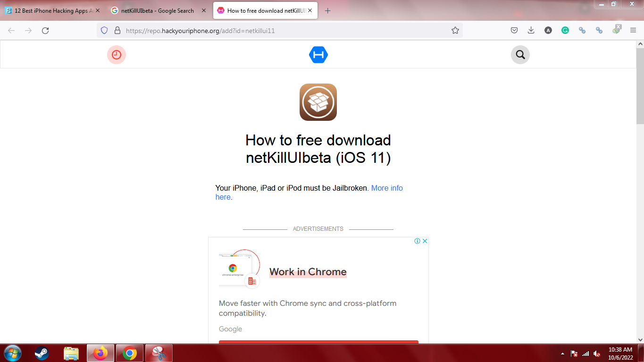Open the Snipping Tool taskbar button

tap(159, 353)
